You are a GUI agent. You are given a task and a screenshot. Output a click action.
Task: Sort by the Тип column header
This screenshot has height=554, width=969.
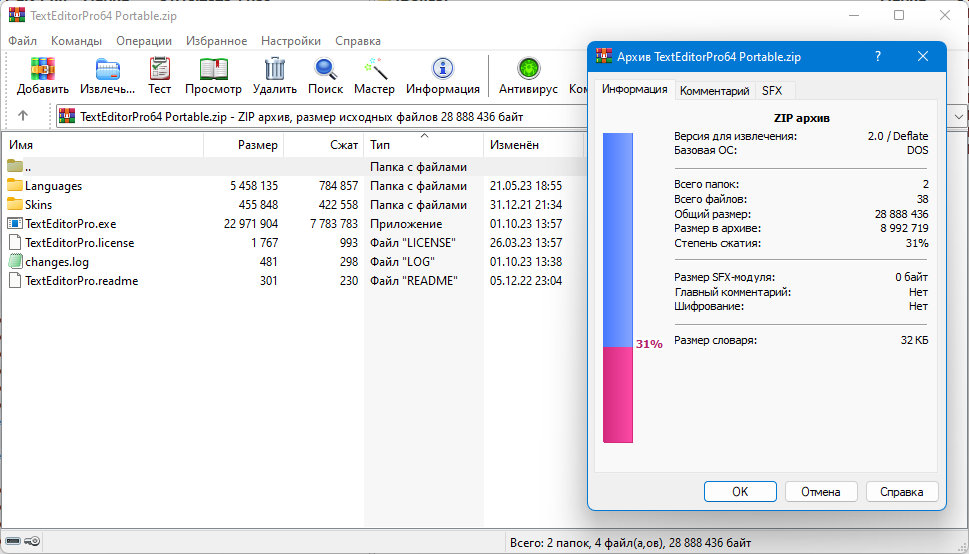click(x=423, y=145)
